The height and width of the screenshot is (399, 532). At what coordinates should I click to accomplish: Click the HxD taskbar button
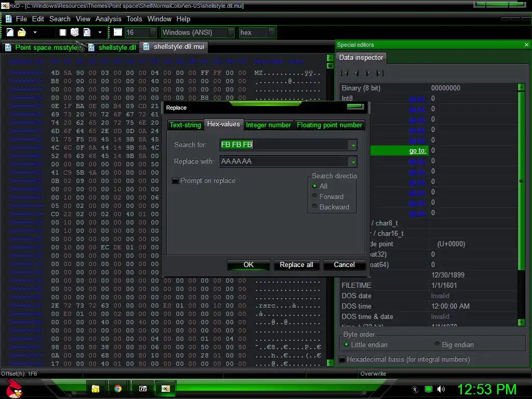click(166, 389)
